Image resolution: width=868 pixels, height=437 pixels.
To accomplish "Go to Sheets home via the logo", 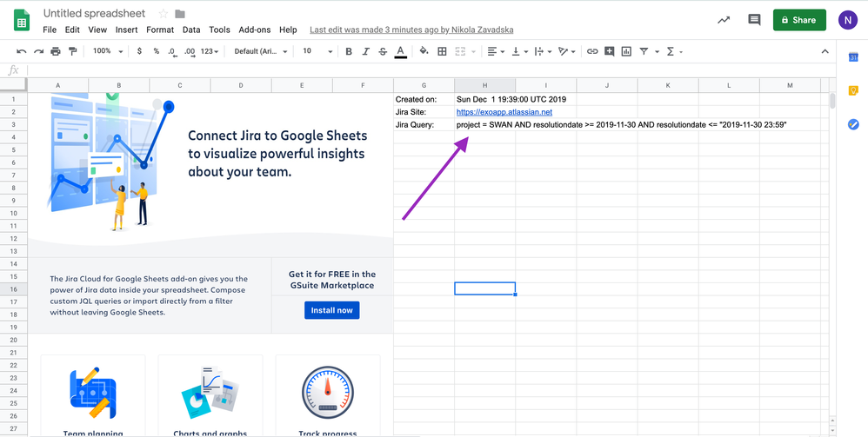I will (x=22, y=21).
